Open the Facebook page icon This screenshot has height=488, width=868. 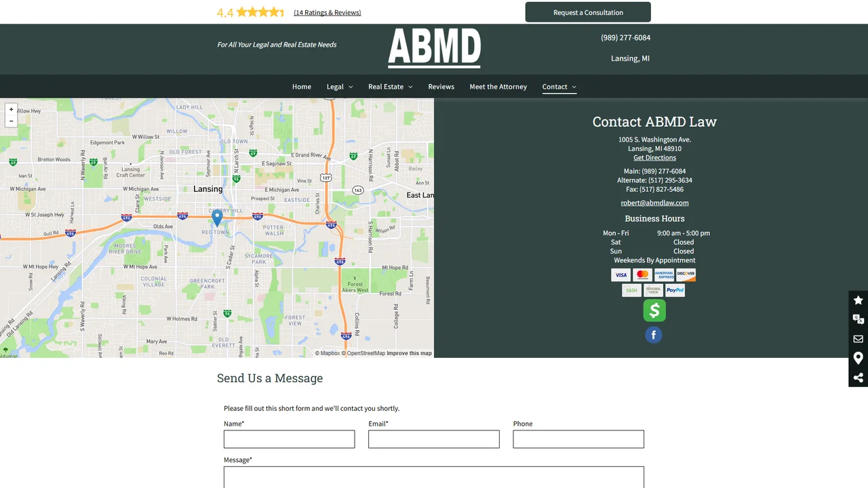(654, 335)
